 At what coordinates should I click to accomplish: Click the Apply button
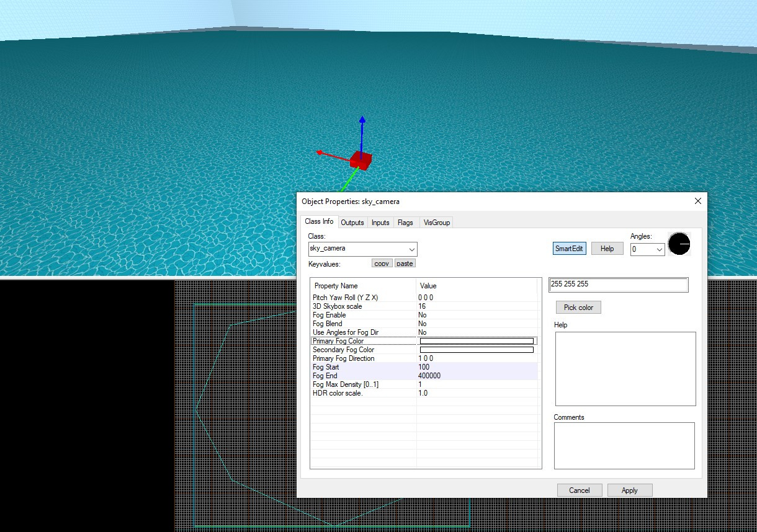coord(630,490)
